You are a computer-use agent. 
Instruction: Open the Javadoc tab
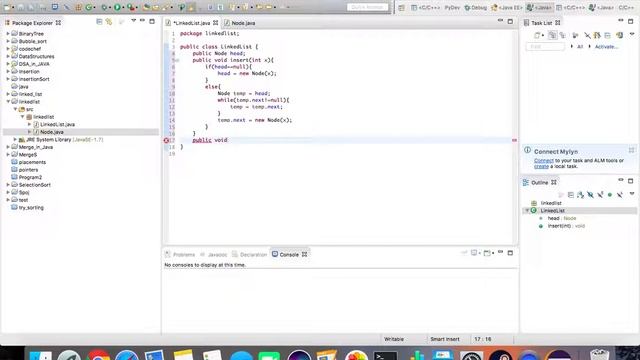pyautogui.click(x=213, y=254)
